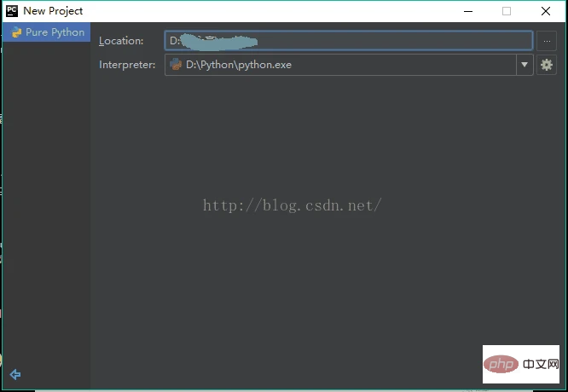Click the Python icon beside Pure Python
This screenshot has height=392, width=568.
tap(15, 32)
